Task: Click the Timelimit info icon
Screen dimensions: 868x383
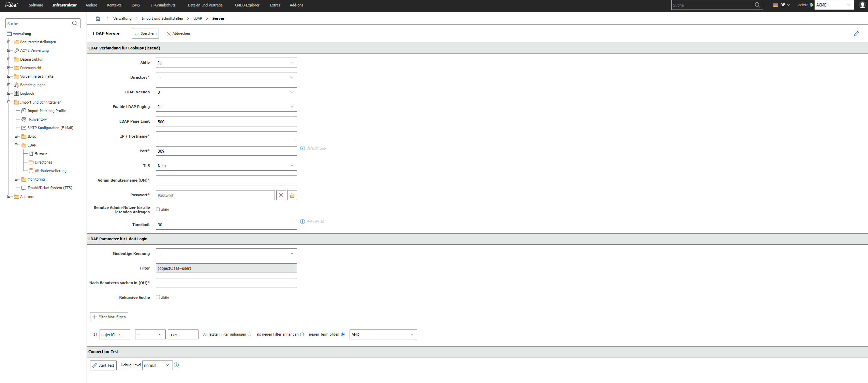Action: [x=303, y=222]
